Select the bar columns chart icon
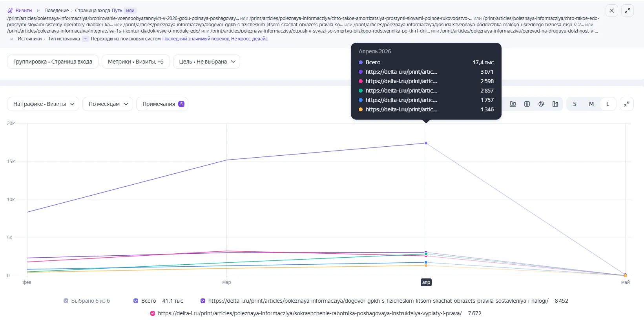 [x=555, y=104]
